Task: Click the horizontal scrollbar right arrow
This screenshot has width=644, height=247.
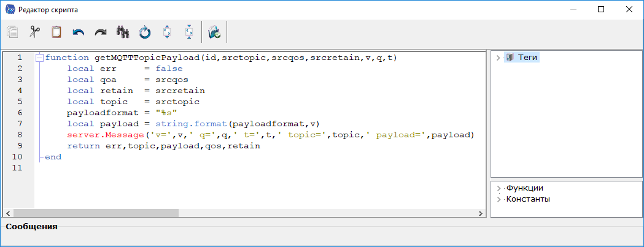Action: 481,213
